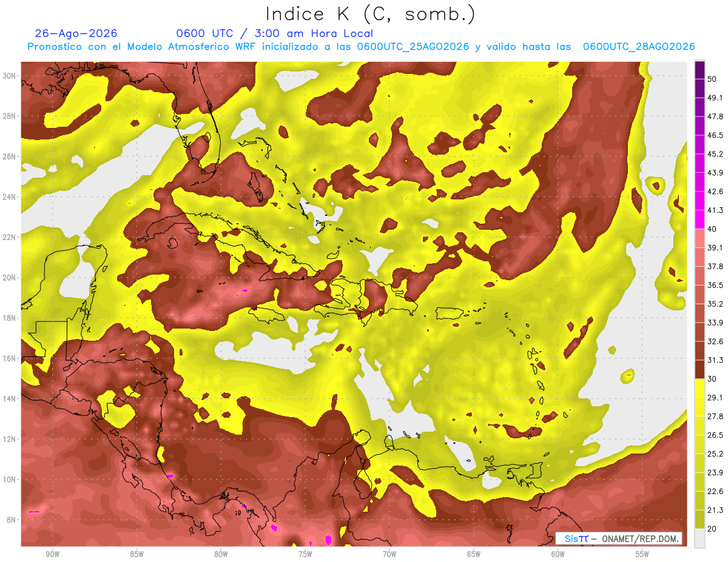Click the 'SisTT – ONAMET/REP.DOM.' logo box

619,538
